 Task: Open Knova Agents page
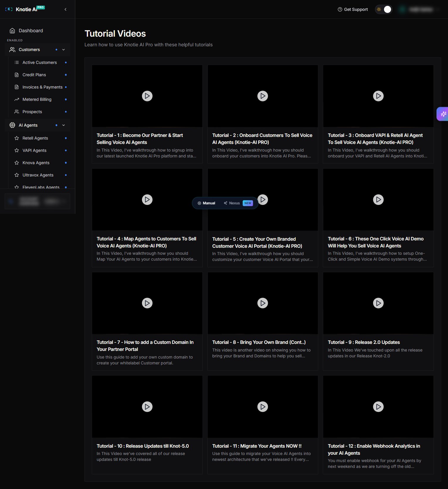pos(41,163)
